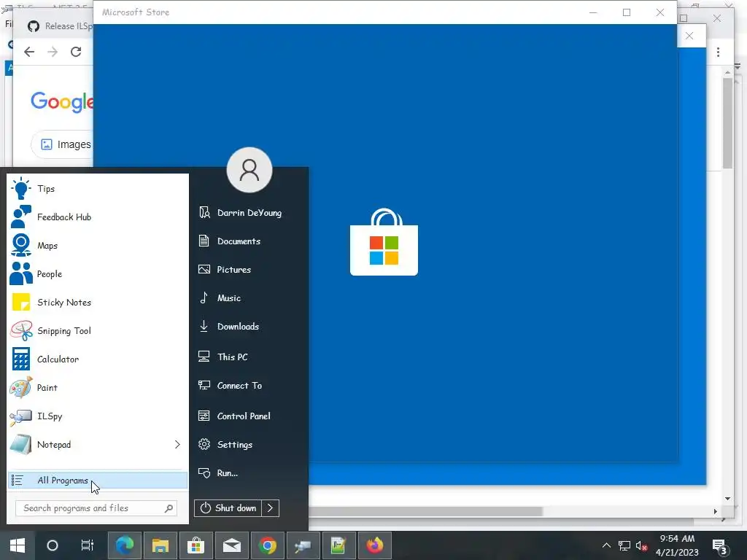Open the clock showing 9:54 AM
The image size is (747, 560).
pyautogui.click(x=677, y=545)
